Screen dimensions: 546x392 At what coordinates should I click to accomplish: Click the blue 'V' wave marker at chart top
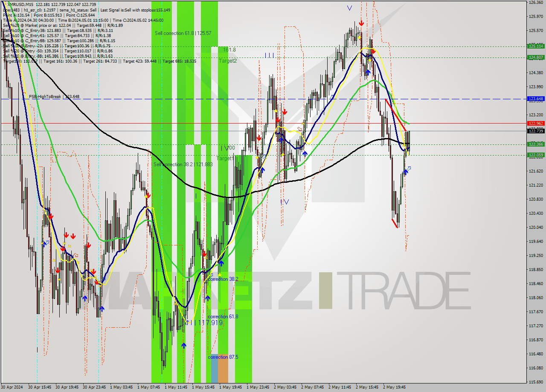tap(350, 8)
